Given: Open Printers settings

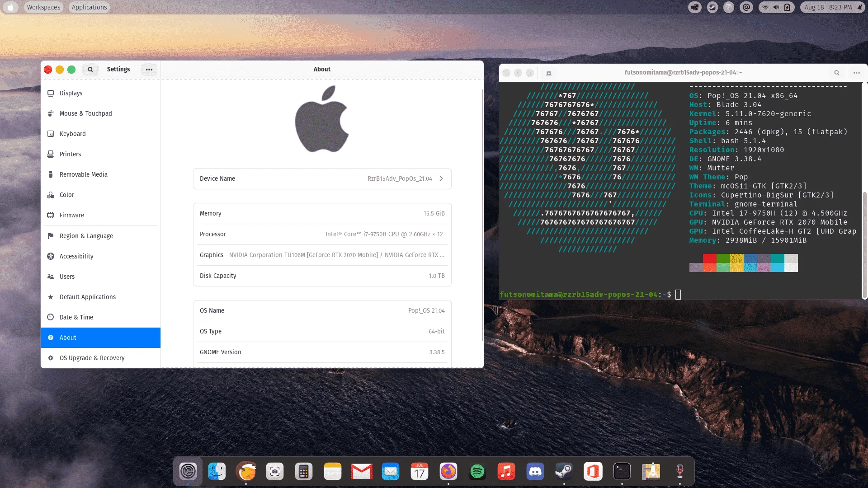Looking at the screenshot, I should tap(100, 154).
